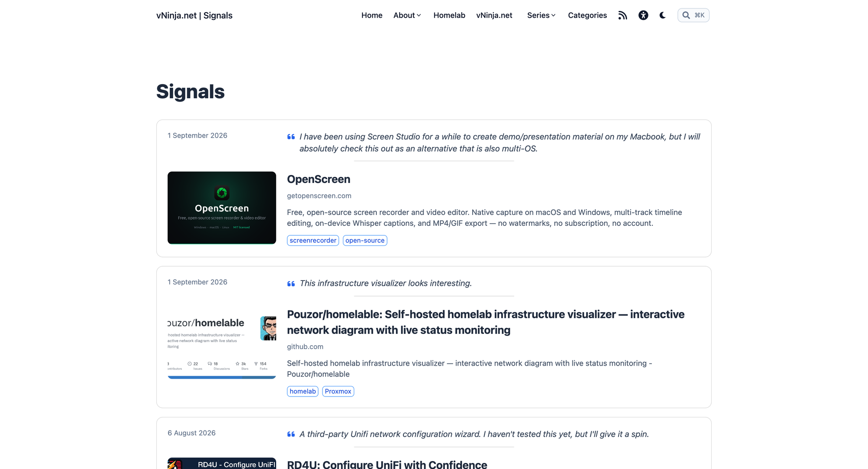Screen dimensions: 868x469
Task: Click the 'This infrastructure visualizer looks interesting.' quote
Action: point(385,283)
